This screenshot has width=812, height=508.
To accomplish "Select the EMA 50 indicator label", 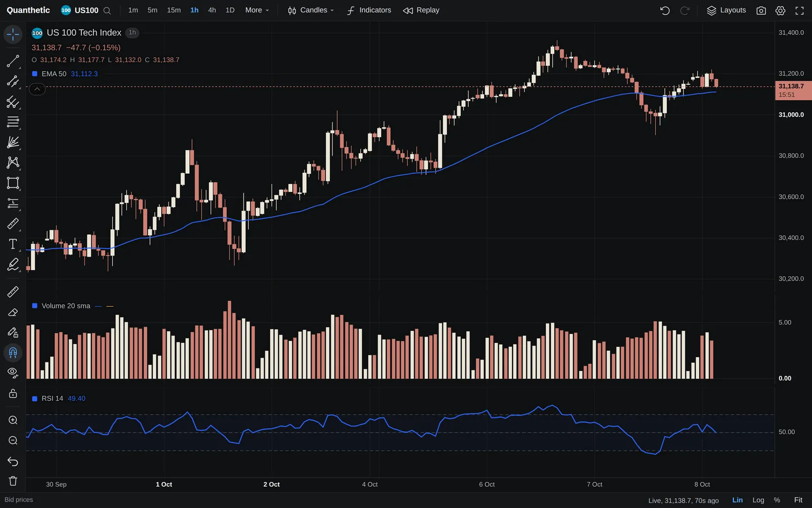I will pyautogui.click(x=54, y=74).
